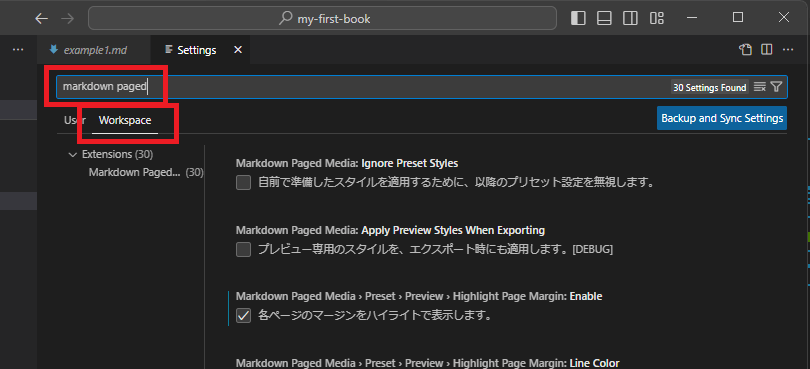The width and height of the screenshot is (810, 369).
Task: Click the example1.md file icon
Action: pos(53,50)
